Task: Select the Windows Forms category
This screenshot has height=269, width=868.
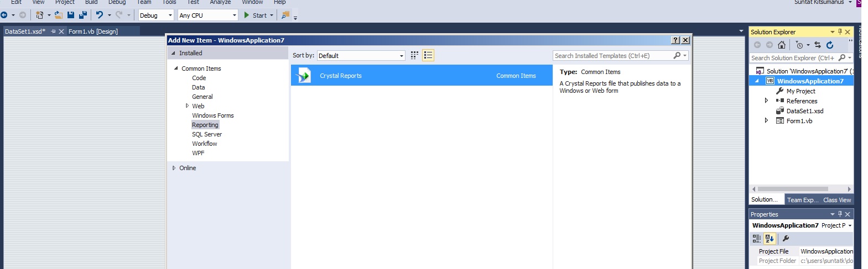Action: click(x=213, y=115)
